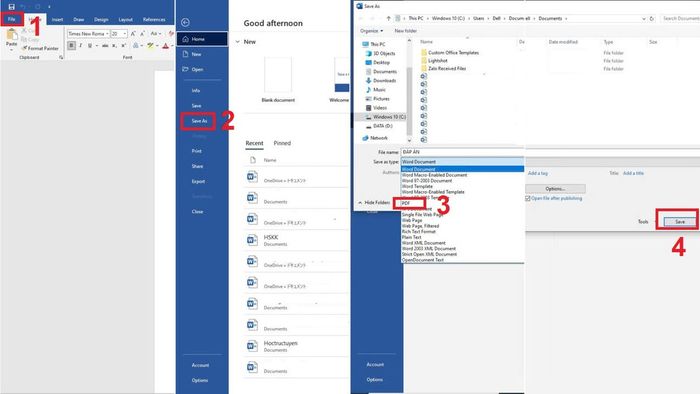Screen dimensions: 700x394
Task: Open the address bar history dropdown
Action: [644, 18]
